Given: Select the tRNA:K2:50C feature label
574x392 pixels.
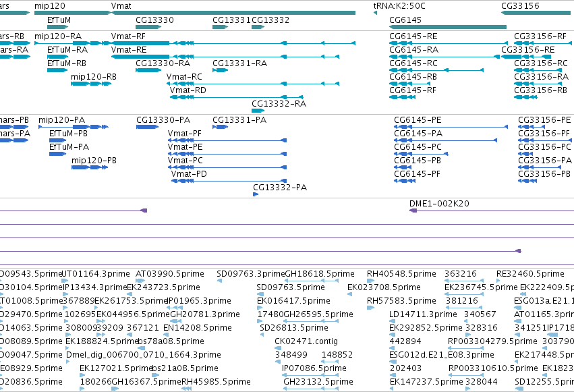Looking at the screenshot, I should (x=399, y=6).
